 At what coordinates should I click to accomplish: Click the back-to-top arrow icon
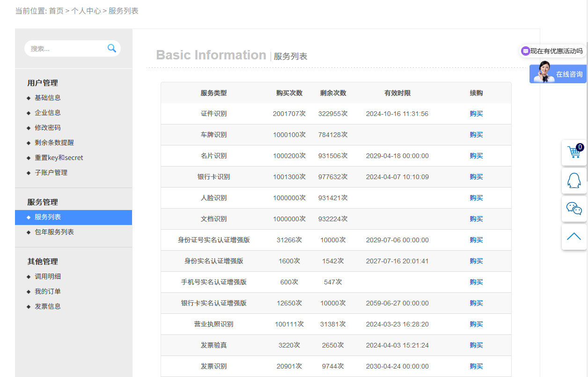574,237
